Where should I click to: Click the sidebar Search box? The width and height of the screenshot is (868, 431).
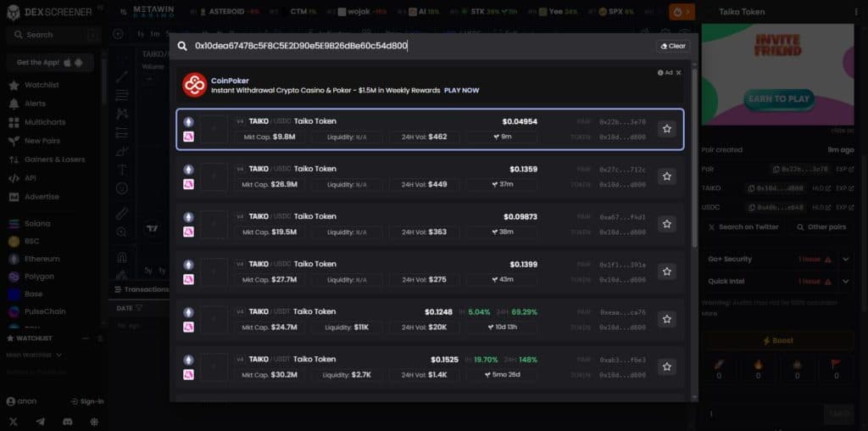53,35
